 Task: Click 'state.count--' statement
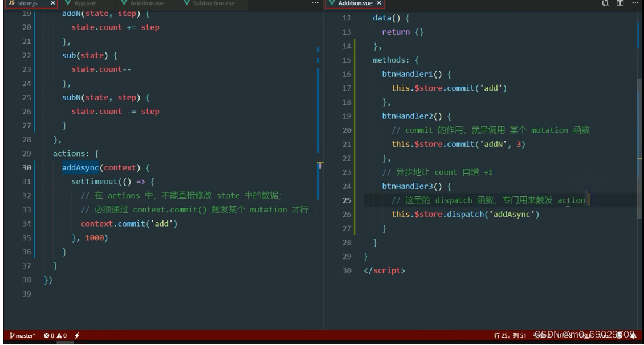[101, 69]
